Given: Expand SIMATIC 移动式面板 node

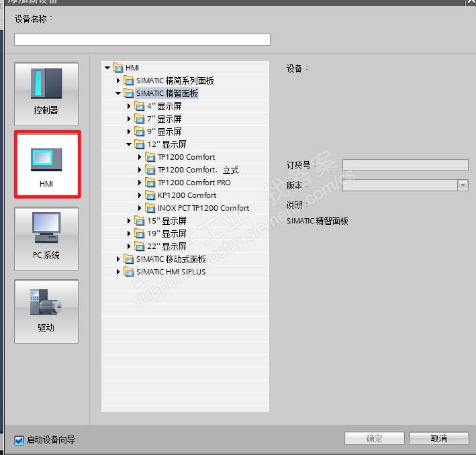Looking at the screenshot, I should pyautogui.click(x=118, y=259).
